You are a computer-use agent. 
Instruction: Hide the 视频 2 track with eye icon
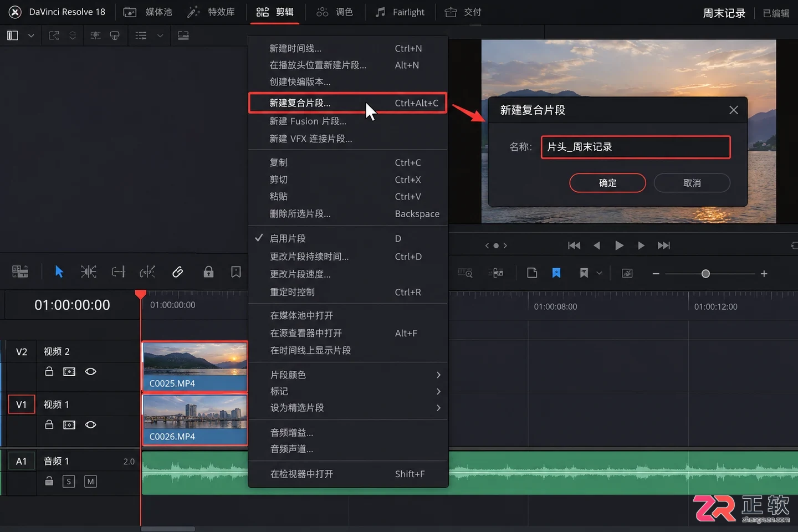click(91, 371)
